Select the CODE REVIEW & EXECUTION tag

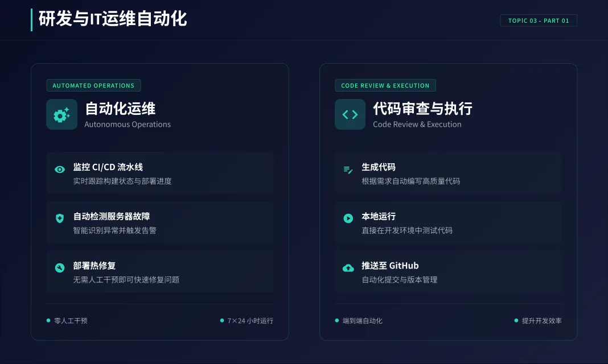(385, 85)
